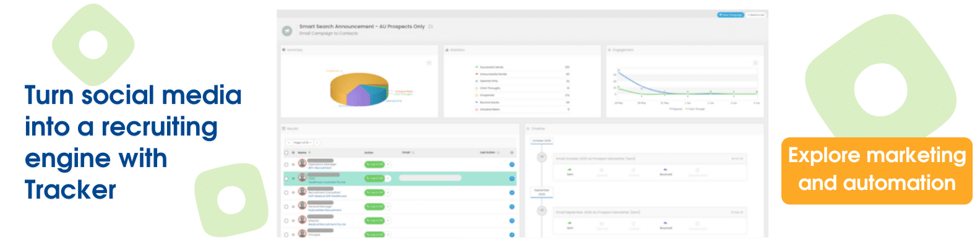This screenshot has height=245, width=980.
Task: Click Log a Call in highlighted CEO row
Action: click(x=374, y=178)
